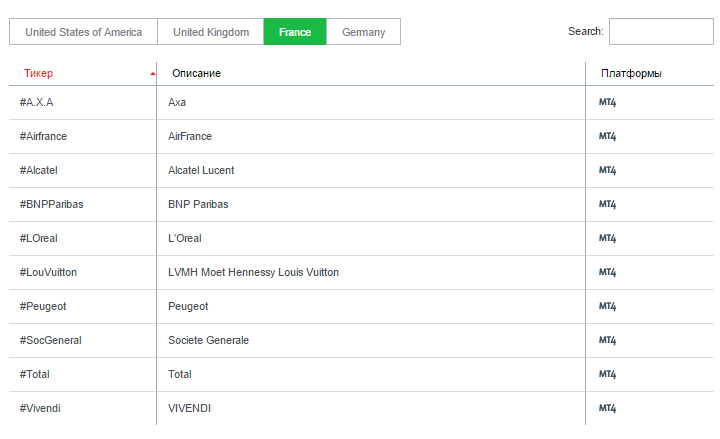The height and width of the screenshot is (439, 720).
Task: Click MT4 icon in the Total row
Action: click(607, 374)
